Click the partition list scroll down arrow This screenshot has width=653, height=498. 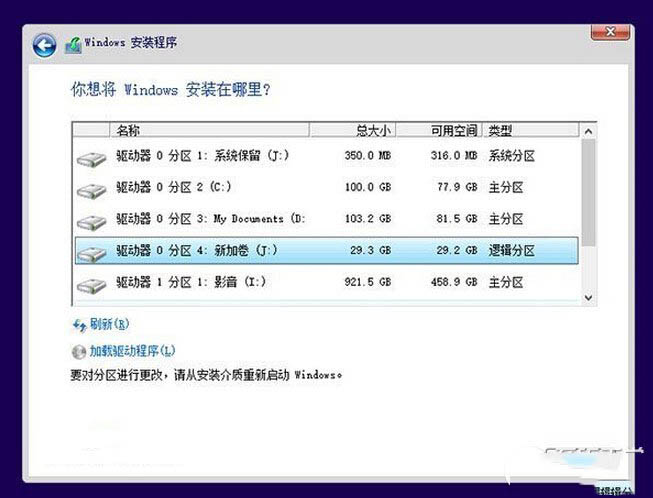tap(588, 298)
